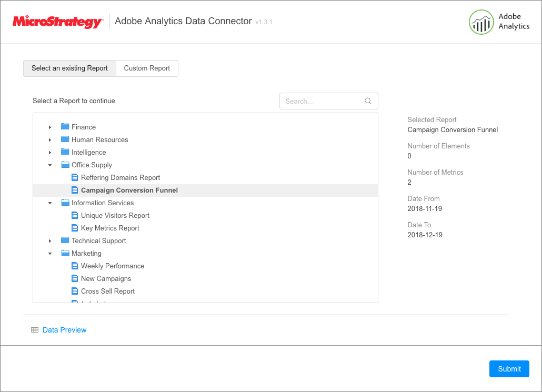Click the Key Metrics Report document icon
This screenshot has width=542, height=392.
[75, 228]
